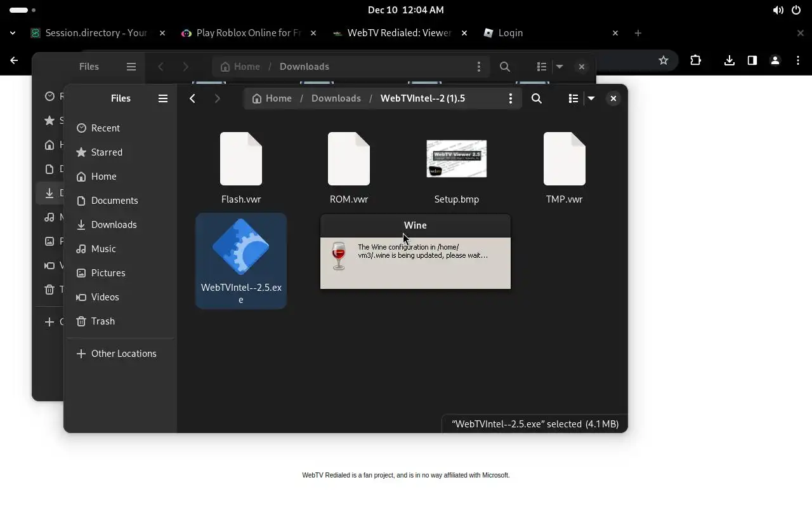
Task: Open search in back Files window
Action: click(x=505, y=67)
